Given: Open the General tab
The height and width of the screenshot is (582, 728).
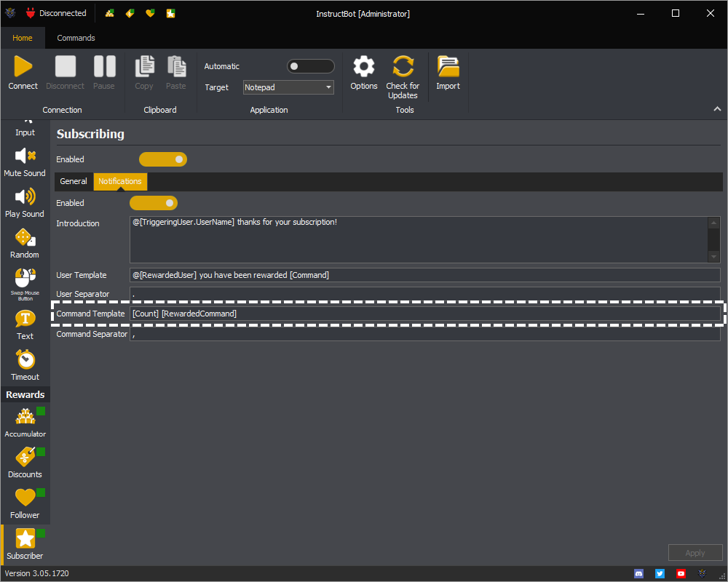Looking at the screenshot, I should pyautogui.click(x=74, y=181).
